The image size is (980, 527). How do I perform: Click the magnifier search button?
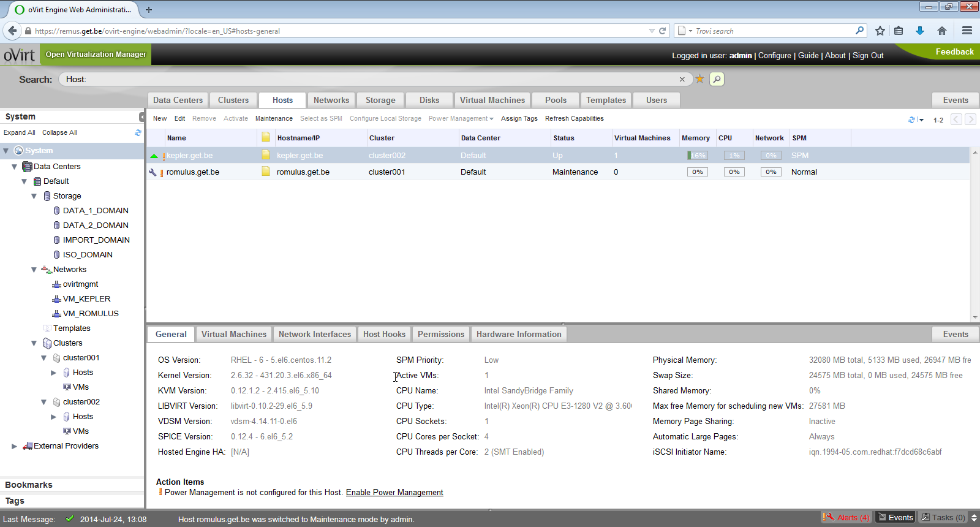717,79
